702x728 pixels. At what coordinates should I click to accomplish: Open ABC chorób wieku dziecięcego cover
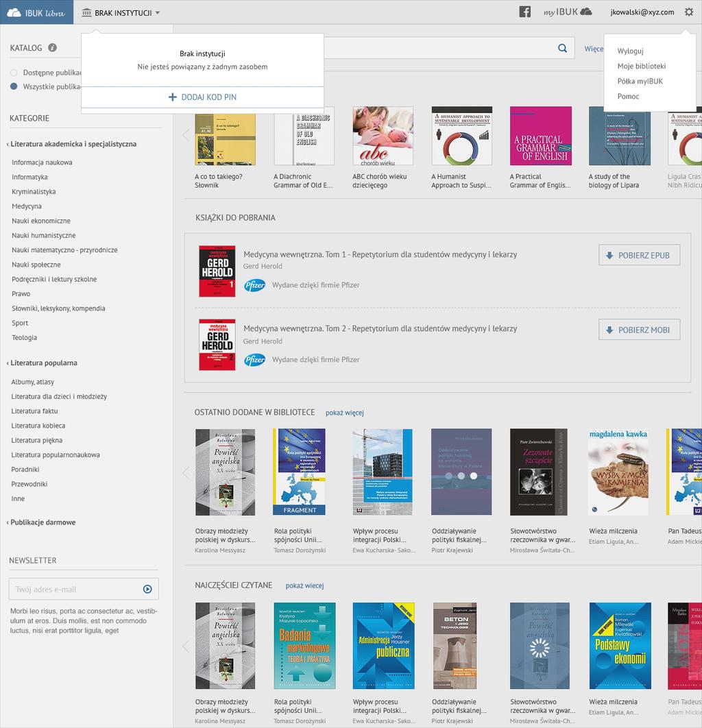[x=383, y=136]
